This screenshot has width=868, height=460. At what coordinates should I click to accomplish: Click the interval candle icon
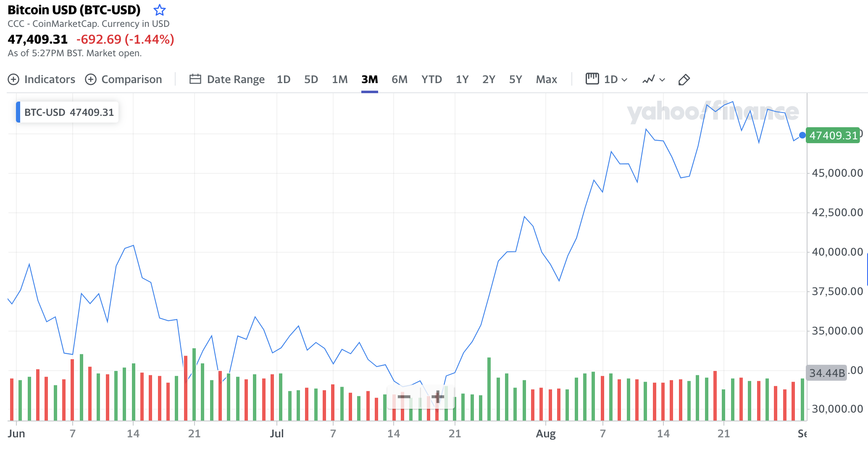(592, 79)
